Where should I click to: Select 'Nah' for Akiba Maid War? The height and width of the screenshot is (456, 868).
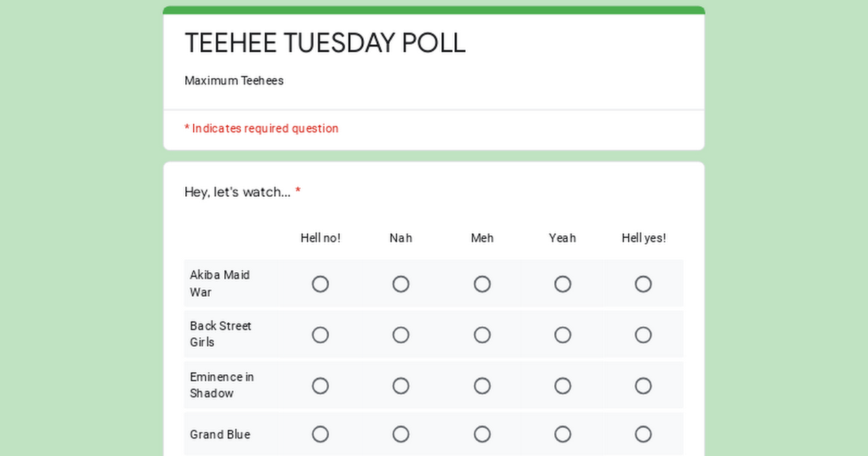(x=401, y=284)
